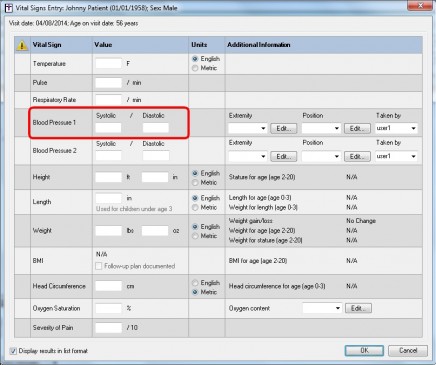Toggle Display results in list format

[13, 351]
